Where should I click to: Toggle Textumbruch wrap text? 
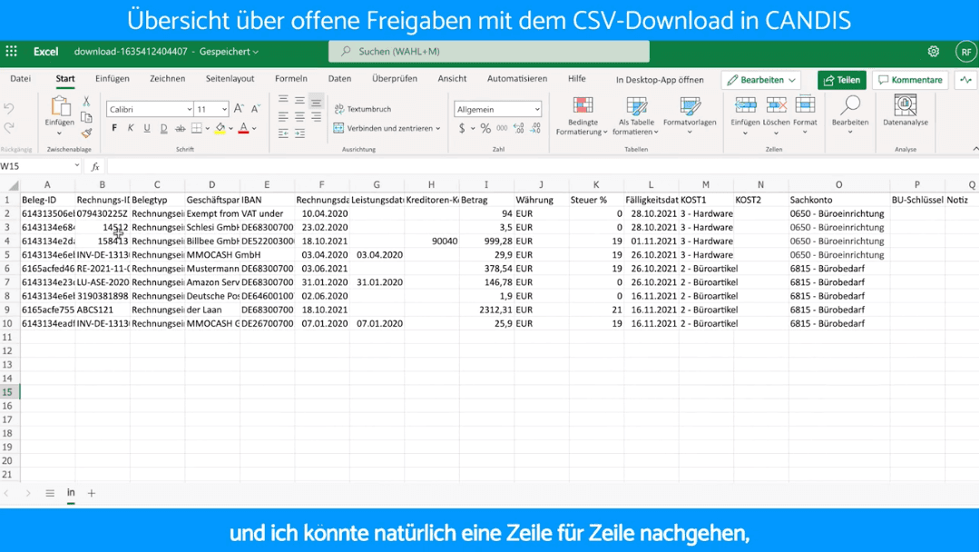coord(363,109)
